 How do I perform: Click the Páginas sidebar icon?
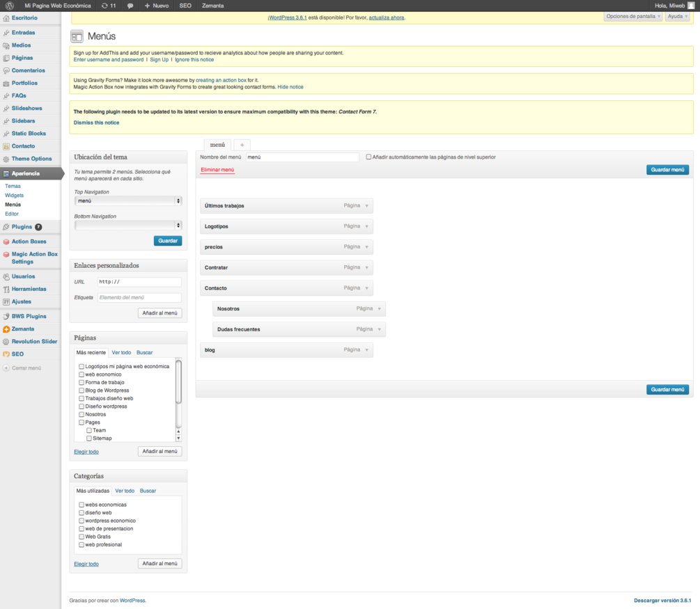(x=6, y=58)
